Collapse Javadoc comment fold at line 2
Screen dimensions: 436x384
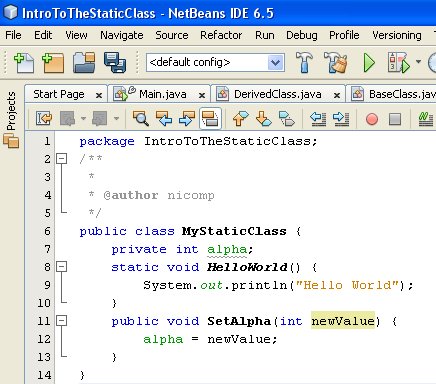click(x=61, y=159)
